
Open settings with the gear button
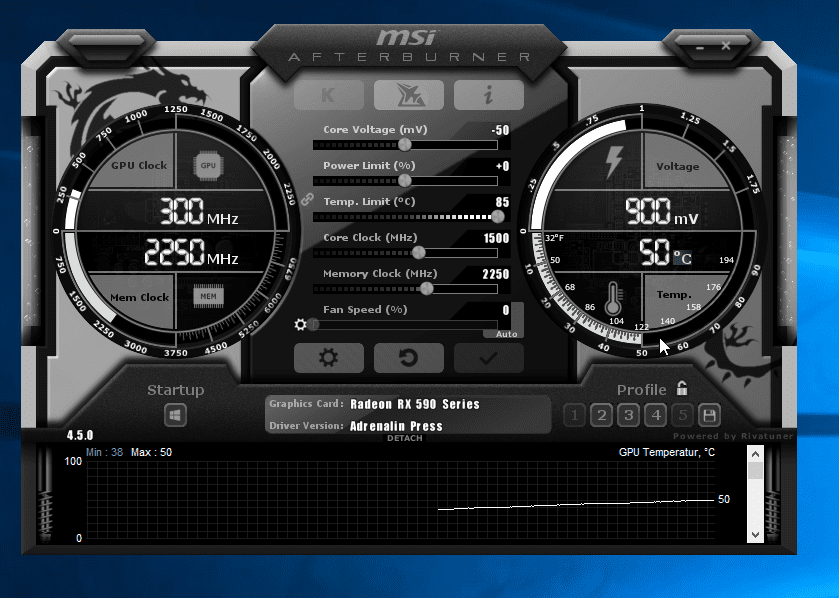[x=329, y=358]
